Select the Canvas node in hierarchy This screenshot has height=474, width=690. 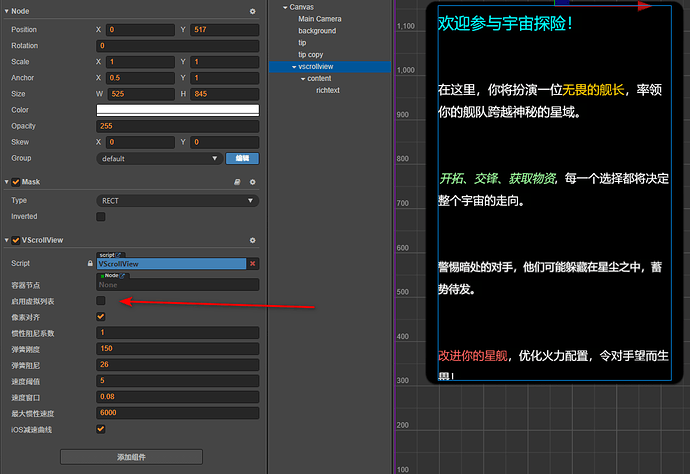301,7
